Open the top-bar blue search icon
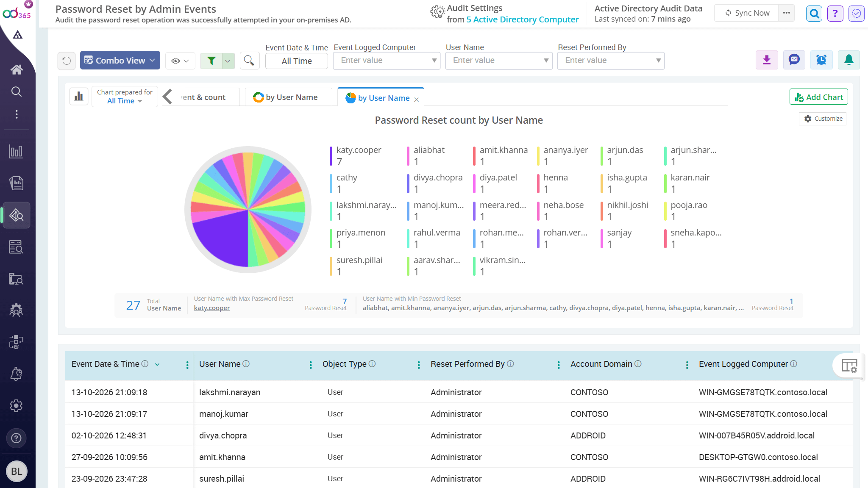This screenshot has width=868, height=488. tap(814, 14)
